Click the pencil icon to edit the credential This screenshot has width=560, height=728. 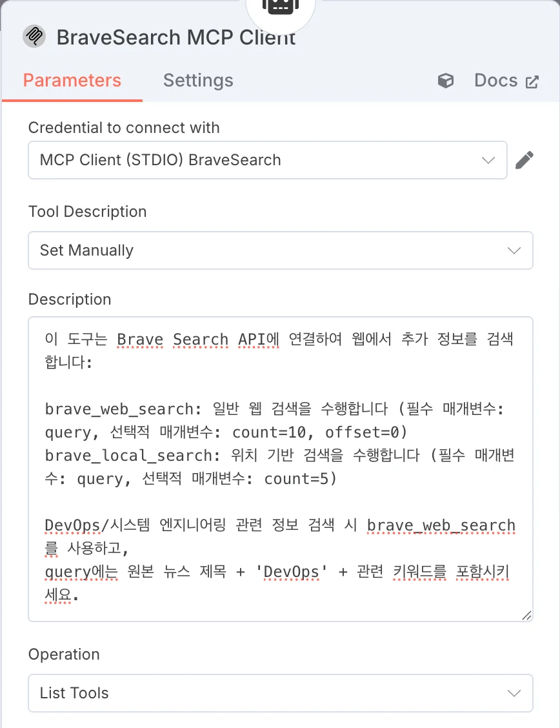526,159
